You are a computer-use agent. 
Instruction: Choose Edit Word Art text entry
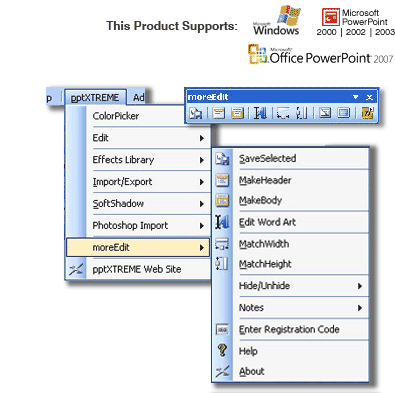coord(267,222)
